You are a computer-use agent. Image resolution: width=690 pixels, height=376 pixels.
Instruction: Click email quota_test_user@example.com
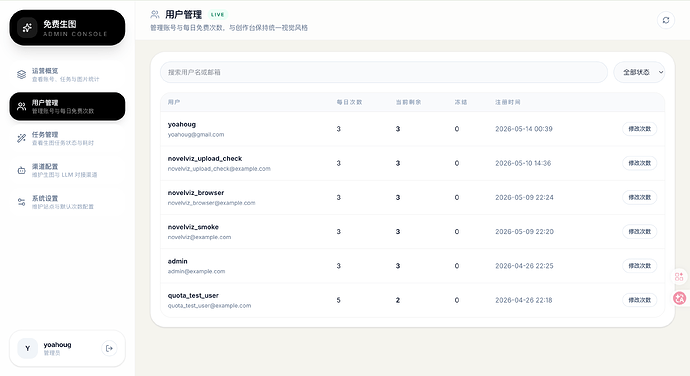[209, 306]
